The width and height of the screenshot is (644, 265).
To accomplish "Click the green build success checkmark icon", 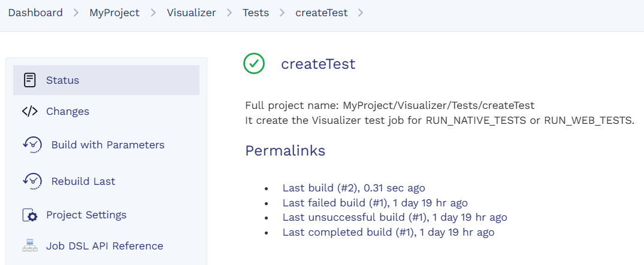I will click(x=254, y=63).
